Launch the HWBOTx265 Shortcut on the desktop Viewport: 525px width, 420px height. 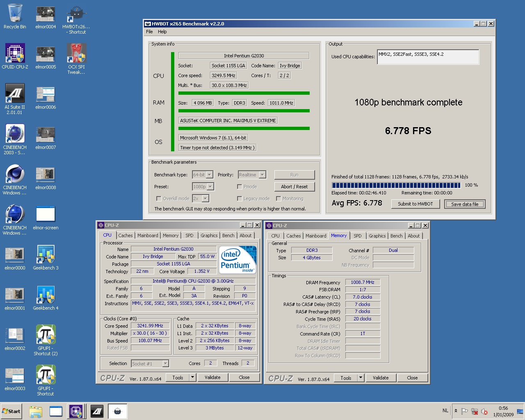76,19
